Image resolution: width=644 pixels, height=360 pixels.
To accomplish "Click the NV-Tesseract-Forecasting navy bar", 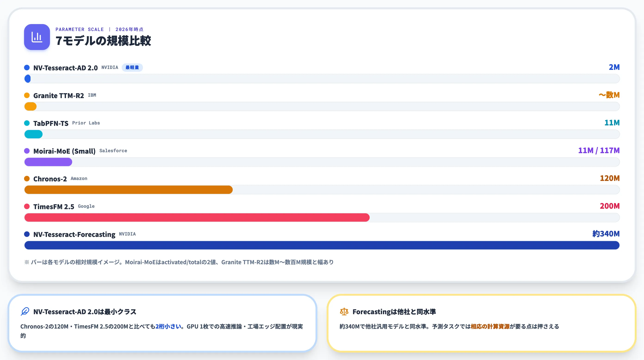I will (322, 245).
